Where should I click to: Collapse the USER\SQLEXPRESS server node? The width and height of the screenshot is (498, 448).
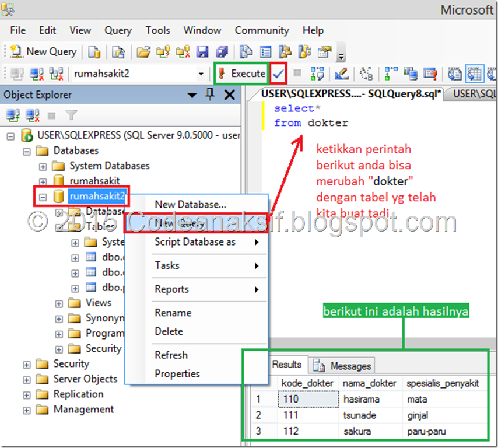click(x=11, y=136)
